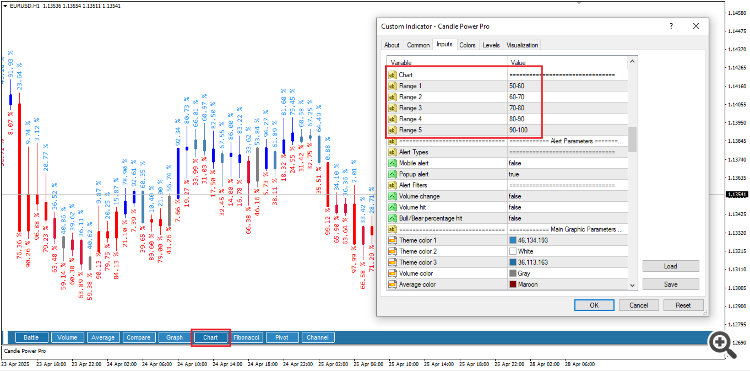This screenshot has width=750, height=371.
Task: Load saved input settings
Action: pyautogui.click(x=671, y=266)
